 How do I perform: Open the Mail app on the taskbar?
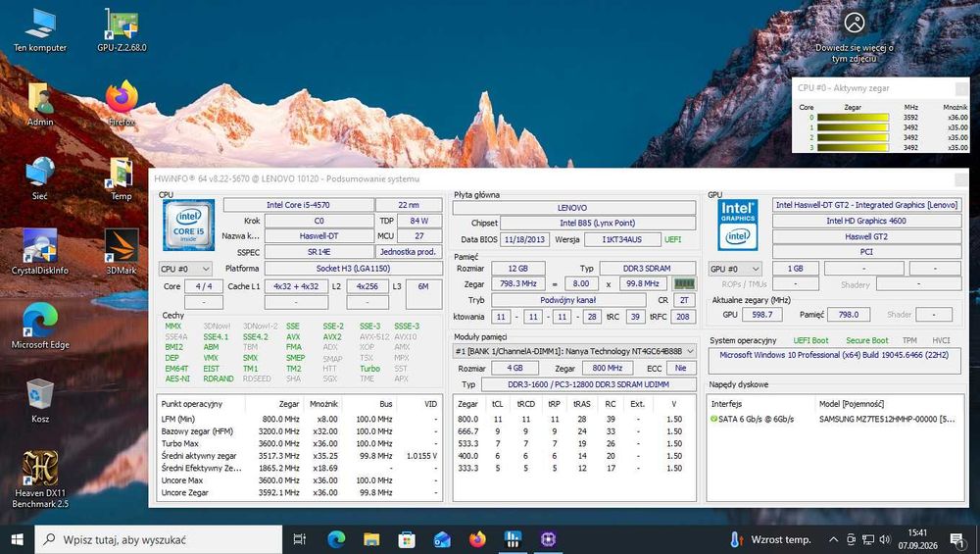point(443,539)
